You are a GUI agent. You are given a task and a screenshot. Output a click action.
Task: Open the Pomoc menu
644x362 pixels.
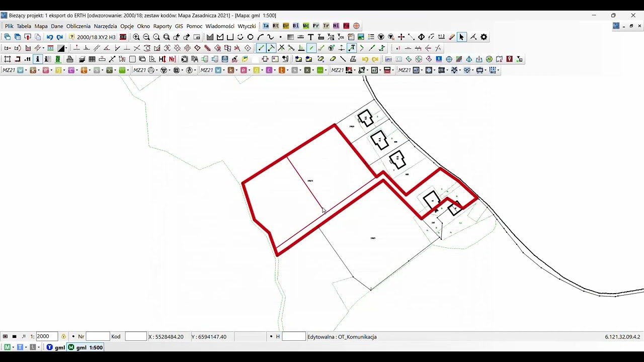point(194,26)
